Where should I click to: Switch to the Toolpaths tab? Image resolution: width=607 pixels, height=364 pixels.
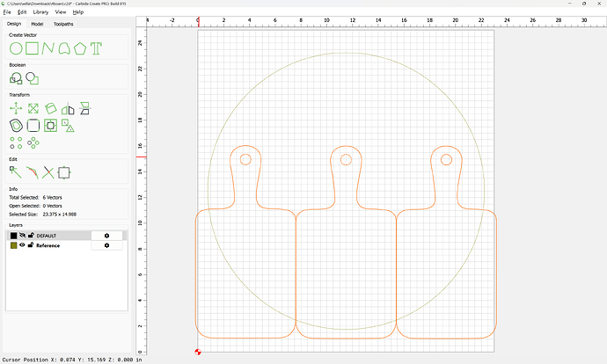[x=63, y=24]
